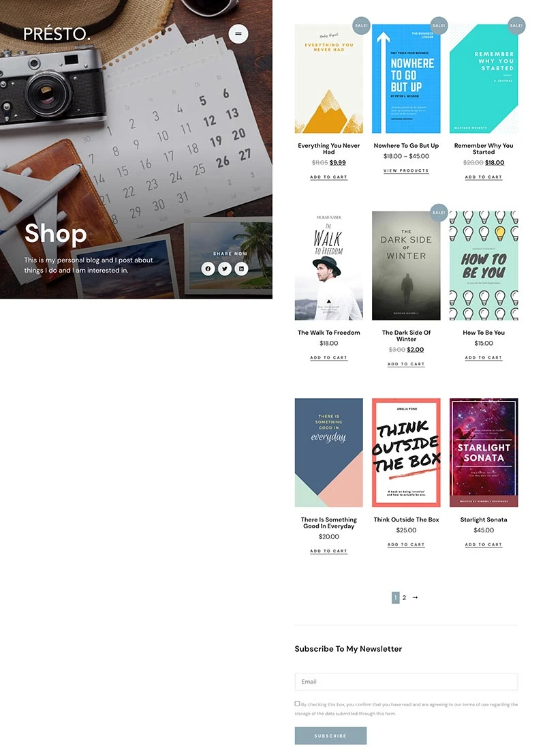
Task: Click Sale badge on Dark Side of Winter
Action: click(439, 213)
